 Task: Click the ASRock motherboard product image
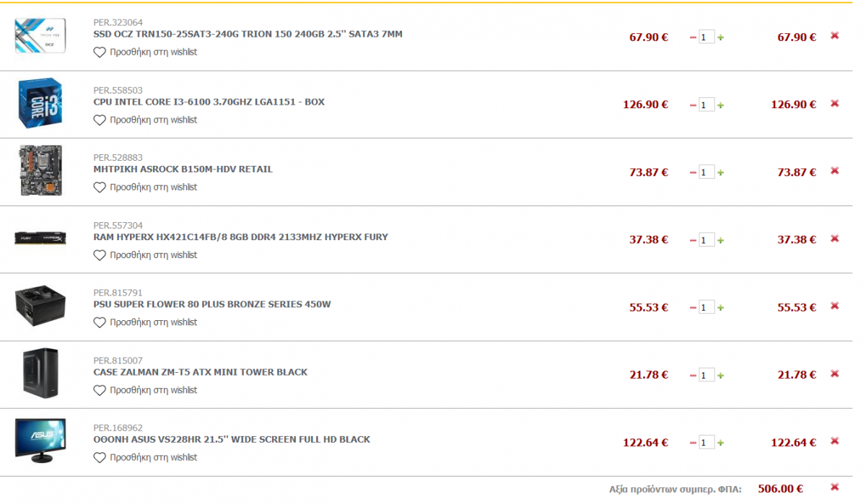(x=40, y=171)
